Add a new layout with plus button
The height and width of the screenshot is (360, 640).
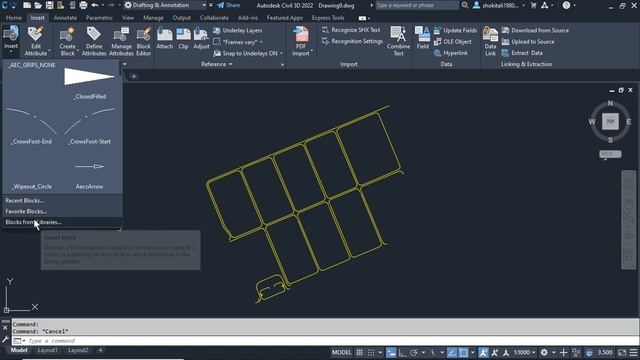(100, 350)
